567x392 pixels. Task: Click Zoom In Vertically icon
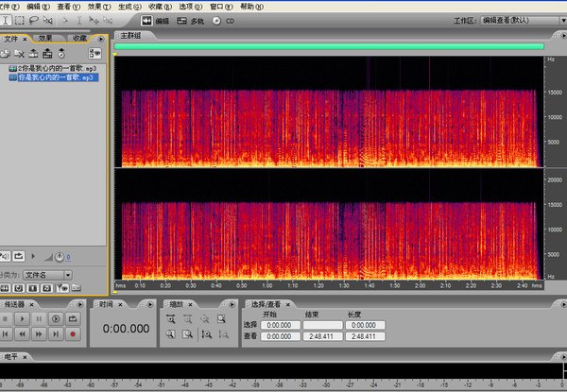pyautogui.click(x=207, y=334)
